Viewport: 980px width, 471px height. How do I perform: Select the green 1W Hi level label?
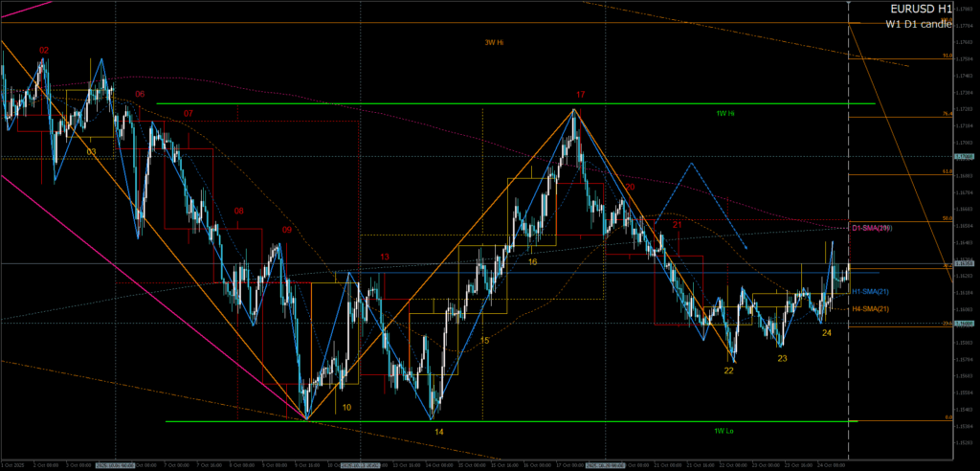[725, 113]
